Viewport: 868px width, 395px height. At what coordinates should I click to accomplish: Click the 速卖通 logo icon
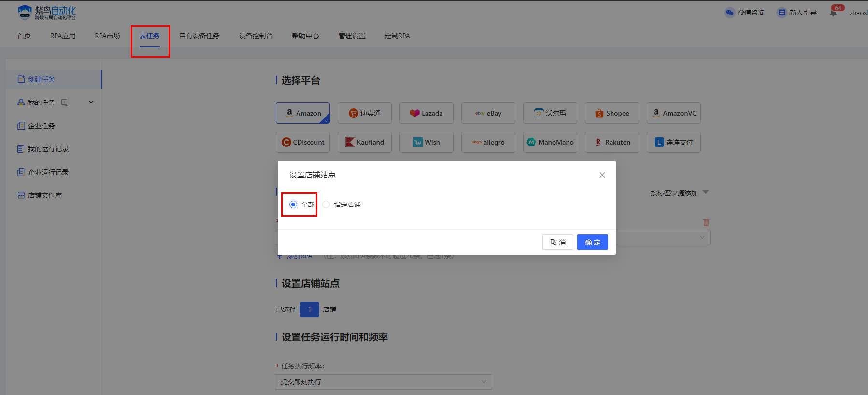click(354, 113)
